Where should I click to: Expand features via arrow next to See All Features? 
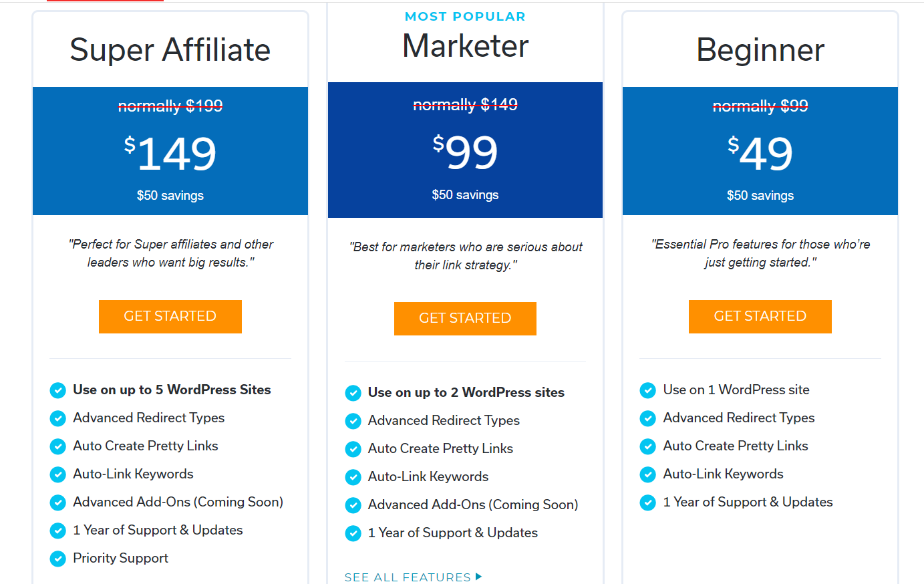click(478, 577)
